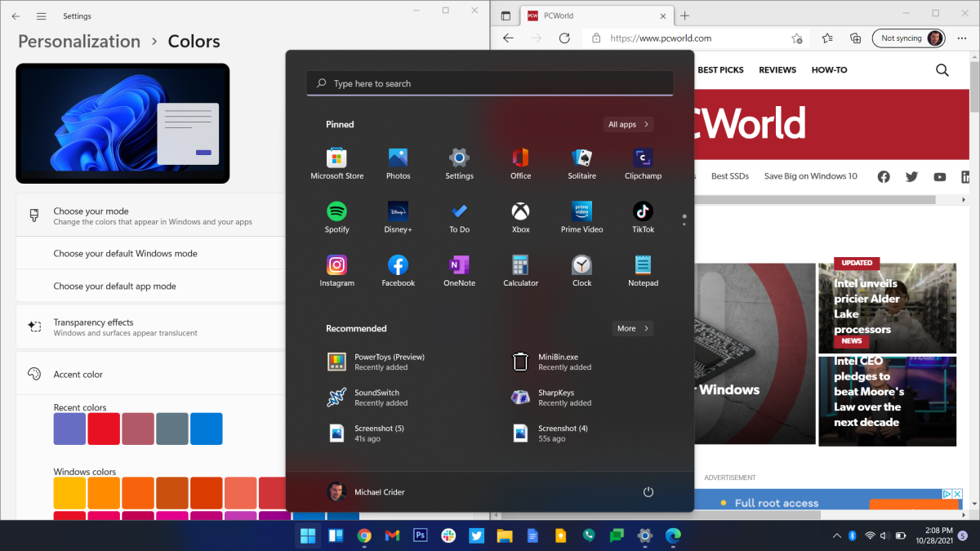Click the Windows Start button on taskbar
Viewport: 980px width, 551px height.
(x=308, y=535)
